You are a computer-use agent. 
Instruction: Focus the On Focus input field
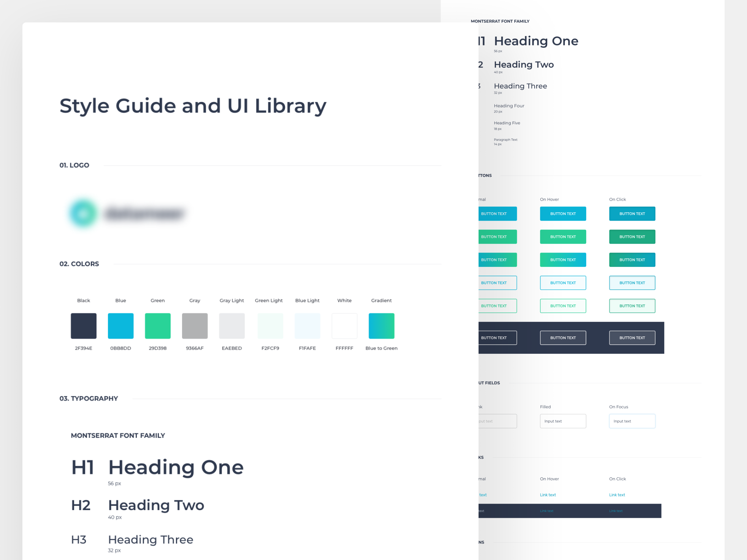[x=632, y=421]
